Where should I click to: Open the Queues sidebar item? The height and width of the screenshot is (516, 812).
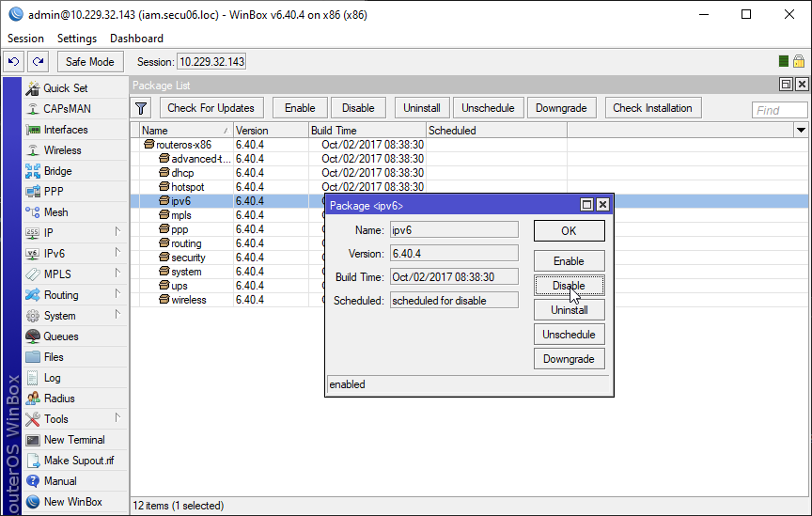tap(61, 336)
